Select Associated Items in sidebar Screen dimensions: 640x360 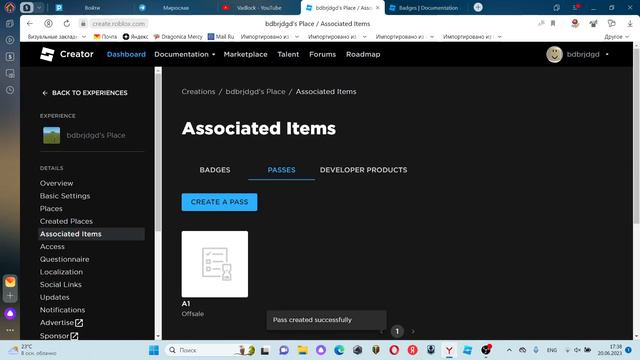click(91, 234)
